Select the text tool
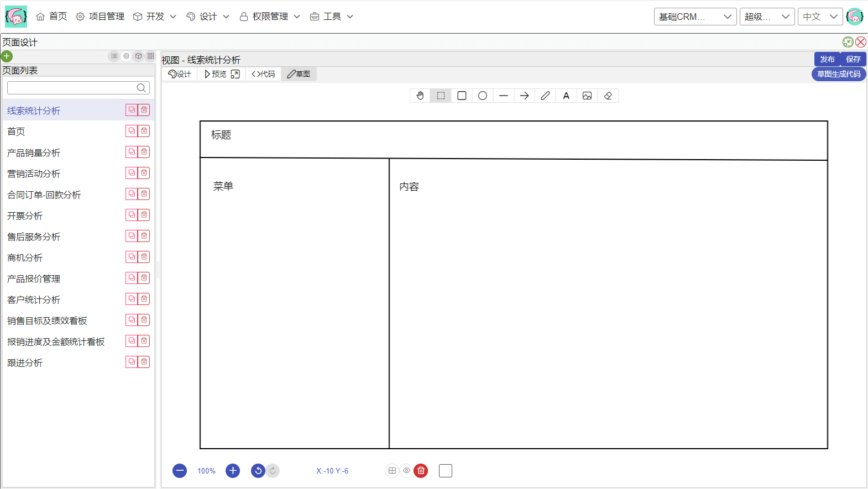 pos(566,96)
